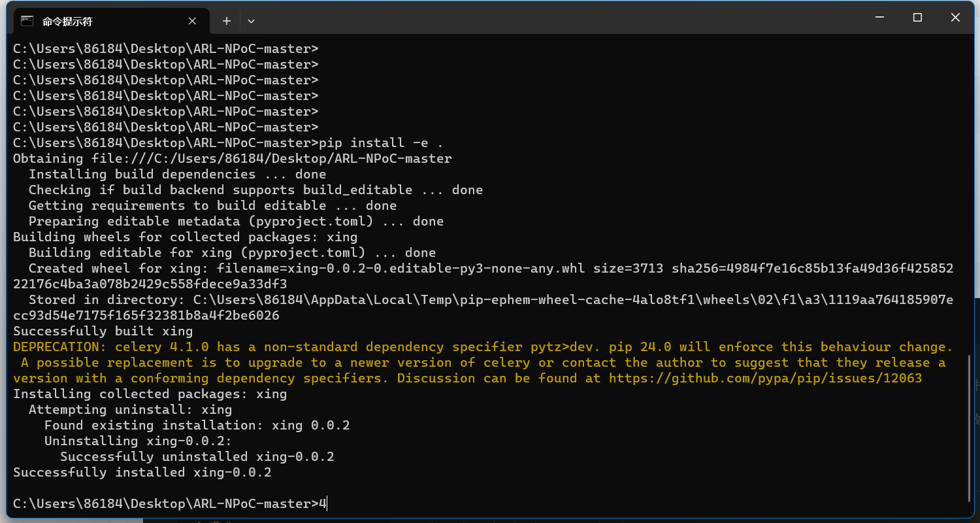
Task: Click the 命令提示符 tab
Action: [x=111, y=21]
